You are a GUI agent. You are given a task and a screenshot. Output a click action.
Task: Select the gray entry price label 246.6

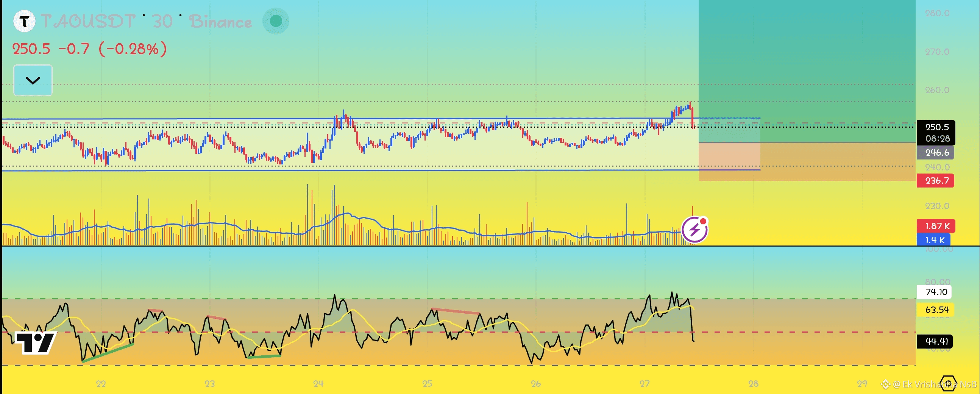936,153
